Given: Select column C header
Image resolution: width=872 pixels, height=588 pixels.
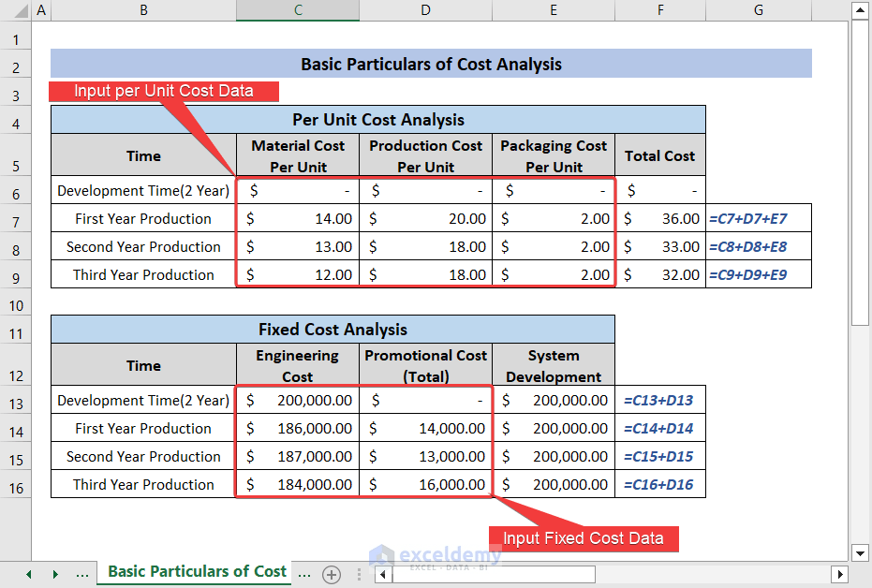Looking at the screenshot, I should pos(297,9).
